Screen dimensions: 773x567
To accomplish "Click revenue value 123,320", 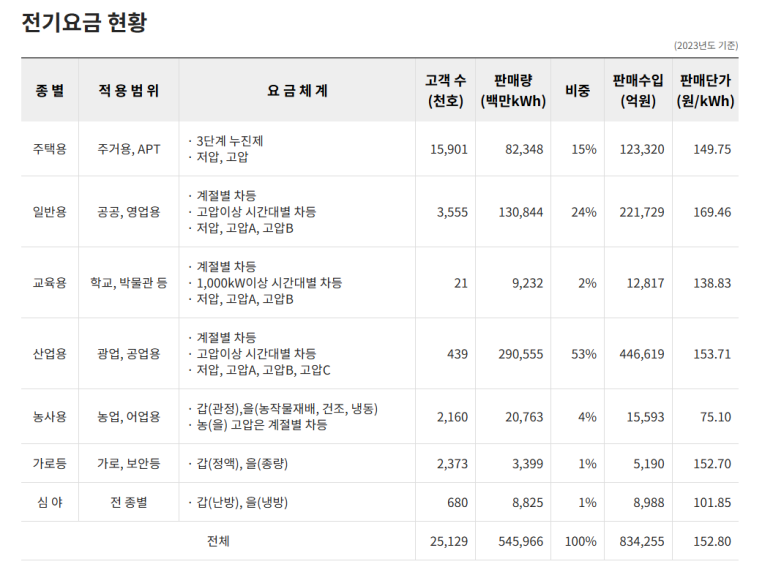I will (x=642, y=149).
